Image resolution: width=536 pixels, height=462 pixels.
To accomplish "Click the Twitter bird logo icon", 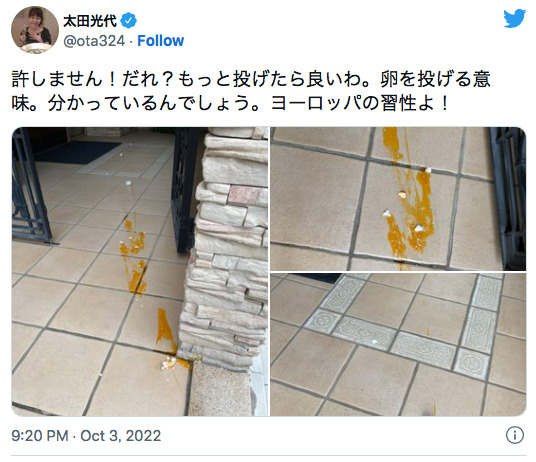I will pos(514,18).
